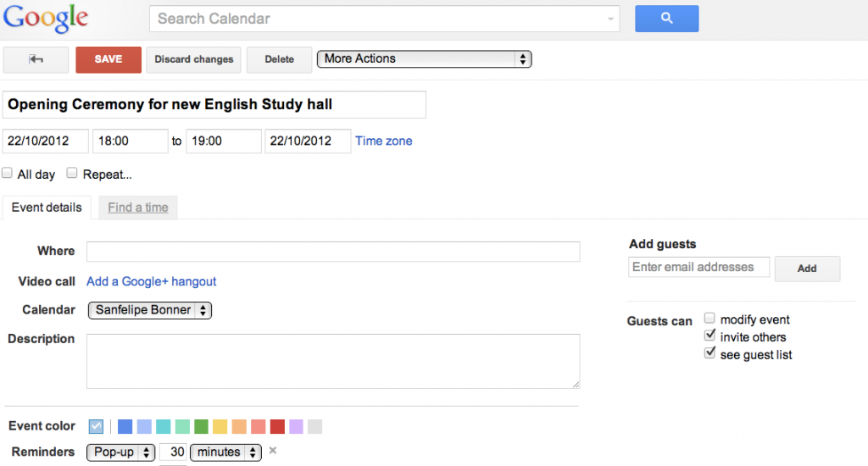Open the Pop-up reminder type dropdown
868x466 pixels.
point(120,452)
